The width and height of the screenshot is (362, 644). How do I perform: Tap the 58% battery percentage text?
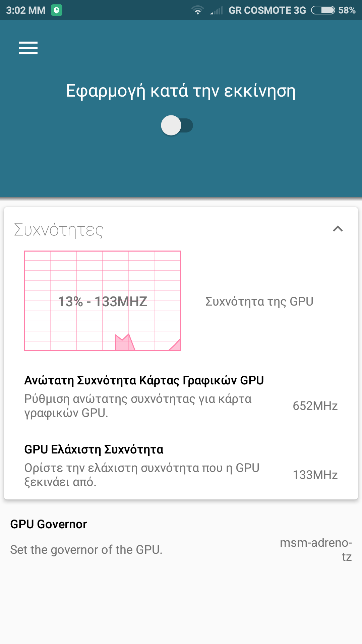click(347, 10)
